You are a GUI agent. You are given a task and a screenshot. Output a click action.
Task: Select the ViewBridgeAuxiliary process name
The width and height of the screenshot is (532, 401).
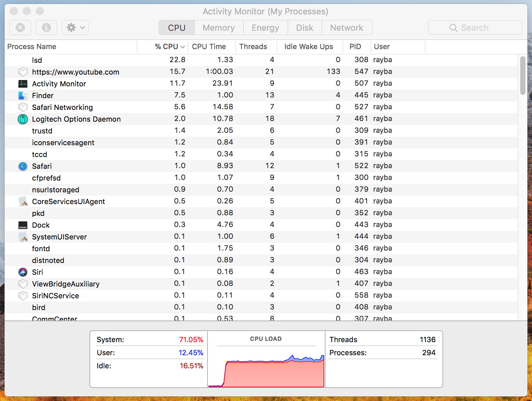66,284
